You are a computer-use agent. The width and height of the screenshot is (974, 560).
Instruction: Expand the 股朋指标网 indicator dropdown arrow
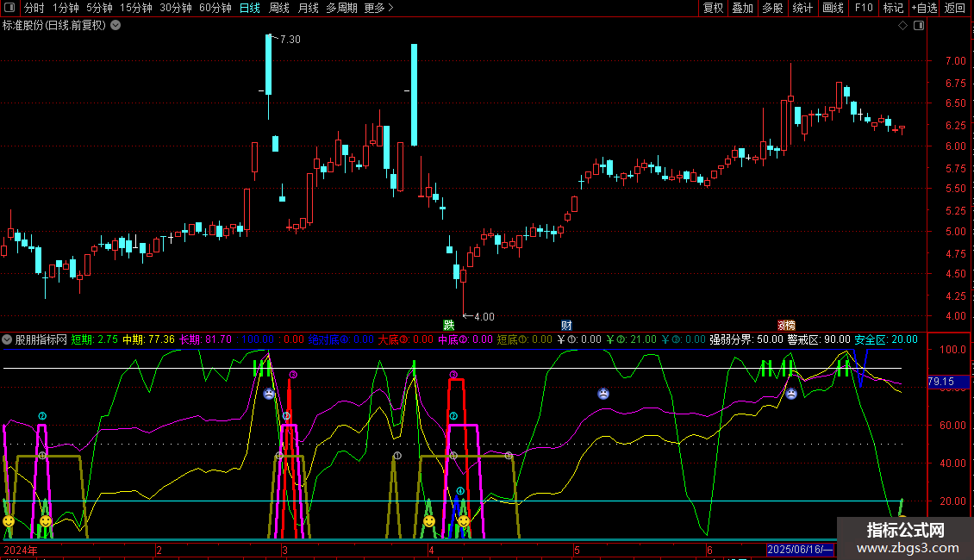(8, 339)
